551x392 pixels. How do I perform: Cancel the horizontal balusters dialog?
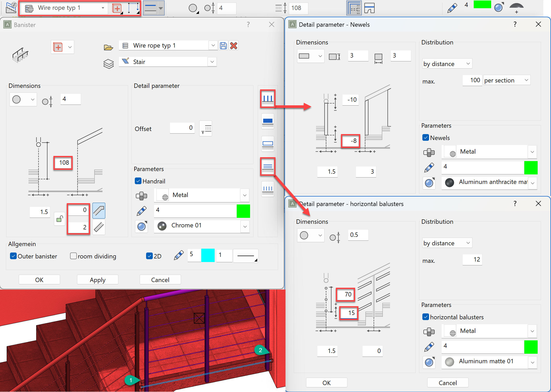click(448, 382)
